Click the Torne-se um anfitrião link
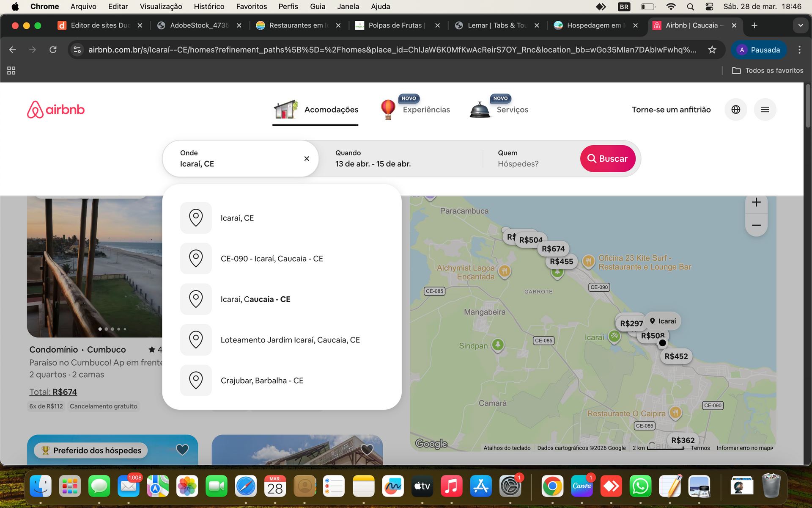 (671, 109)
